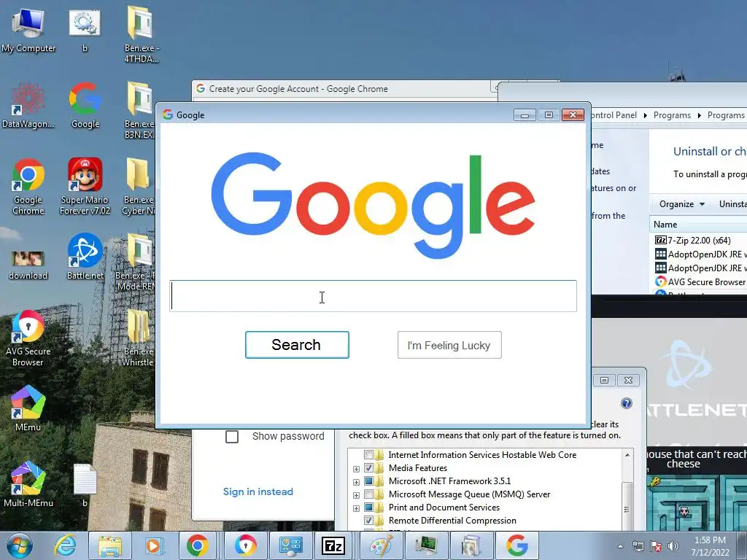
Task: Switch to Paint in the taskbar
Action: [381, 545]
